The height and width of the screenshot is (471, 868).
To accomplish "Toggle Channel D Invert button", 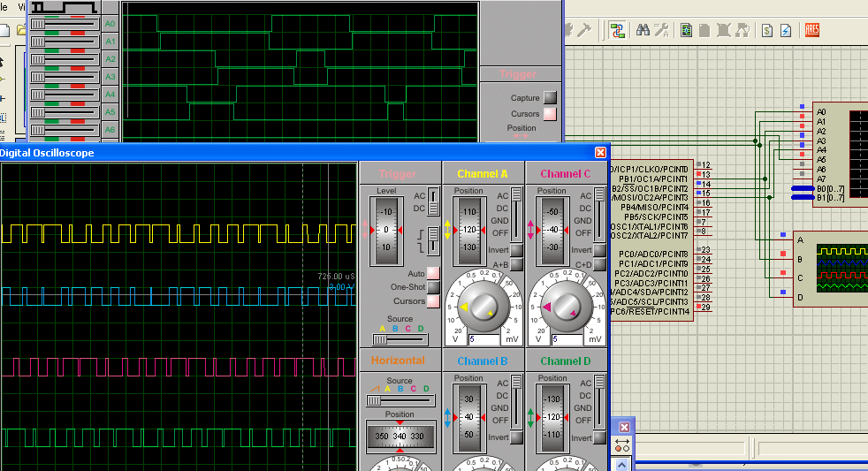I will tap(599, 437).
